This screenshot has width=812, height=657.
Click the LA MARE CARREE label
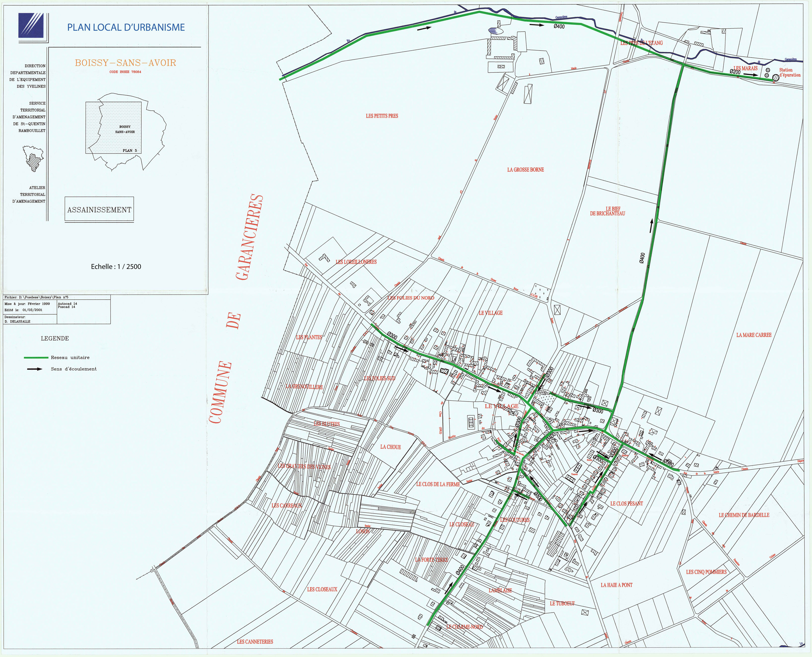pyautogui.click(x=754, y=335)
